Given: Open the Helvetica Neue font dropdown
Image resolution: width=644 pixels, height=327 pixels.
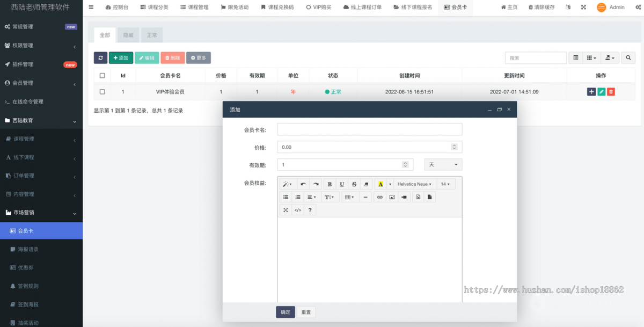Looking at the screenshot, I should [x=414, y=184].
